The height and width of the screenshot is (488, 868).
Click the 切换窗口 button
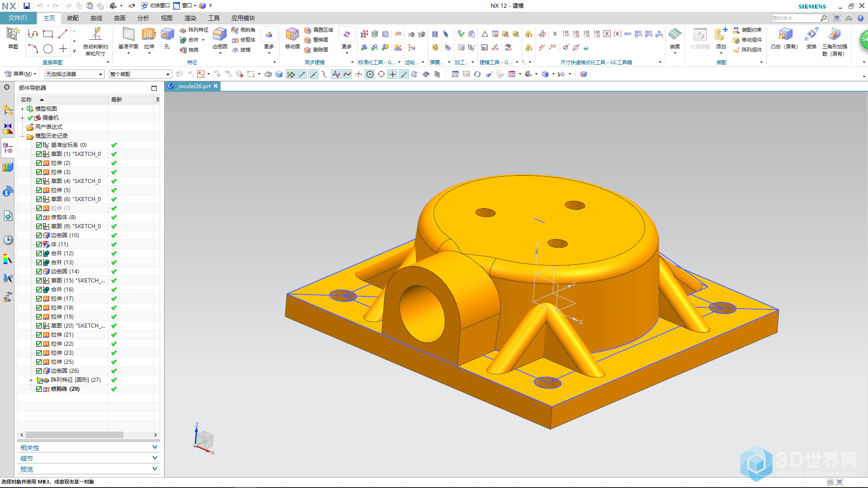(x=156, y=5)
